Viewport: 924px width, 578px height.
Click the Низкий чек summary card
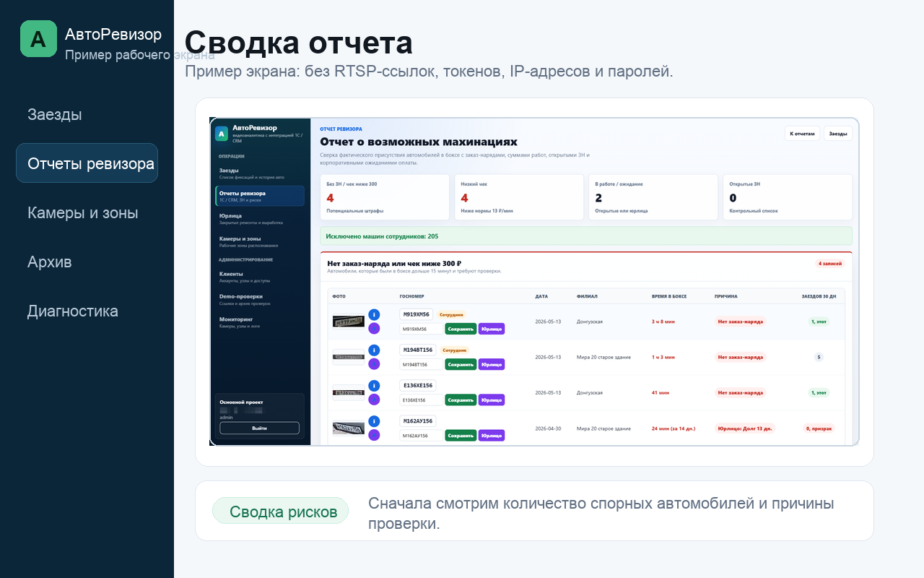click(519, 197)
